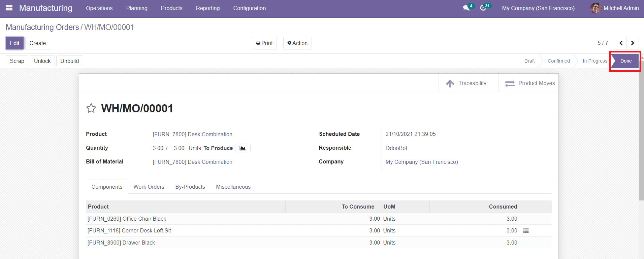Open Product Moves smart button
The width and height of the screenshot is (644, 259).
click(529, 83)
